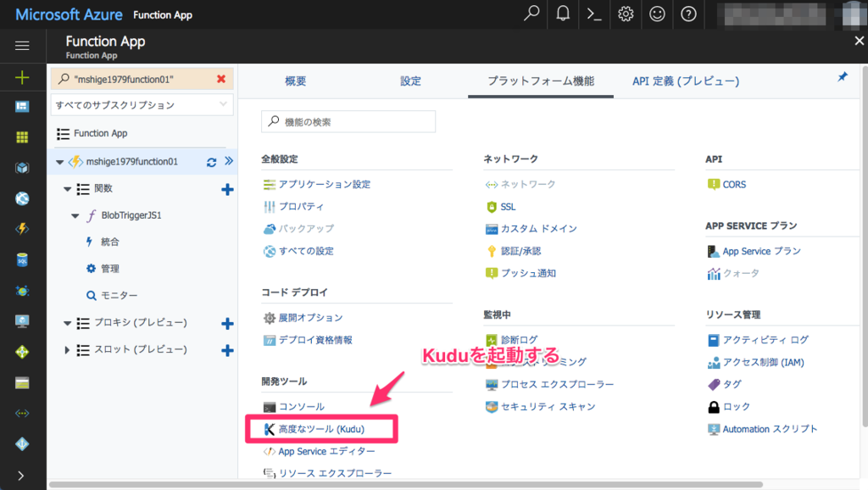Viewport: 868px width, 490px height.
Task: Click the horizontal scrollbar at bottom
Action: pos(406,485)
